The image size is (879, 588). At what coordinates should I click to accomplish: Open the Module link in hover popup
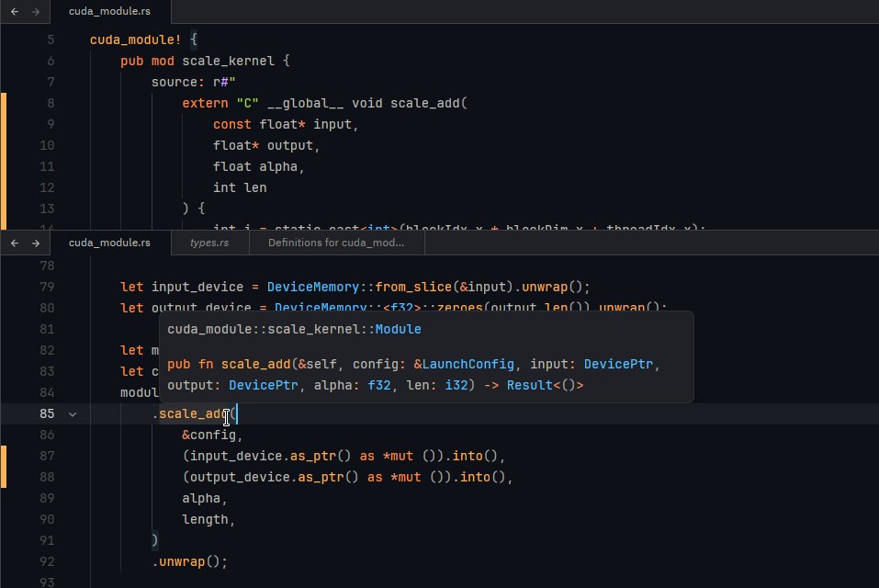398,329
